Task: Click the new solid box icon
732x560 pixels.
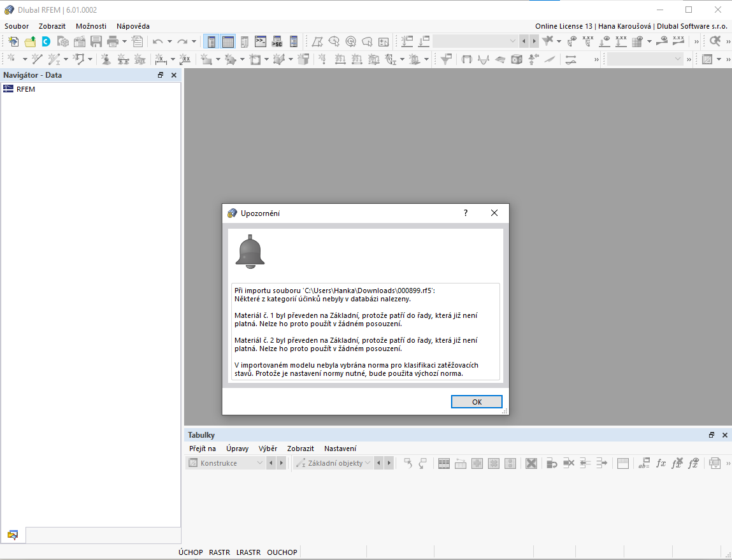Action: click(x=303, y=59)
